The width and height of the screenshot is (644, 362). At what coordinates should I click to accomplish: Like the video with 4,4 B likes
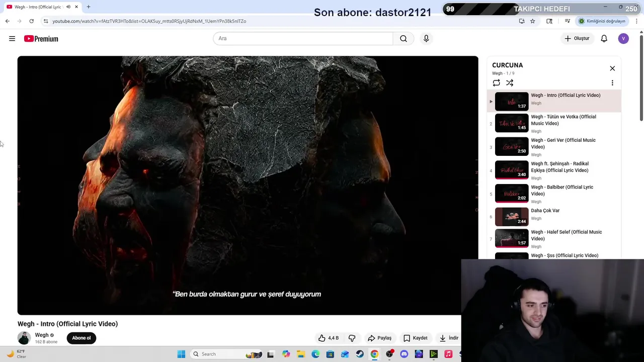click(x=329, y=338)
